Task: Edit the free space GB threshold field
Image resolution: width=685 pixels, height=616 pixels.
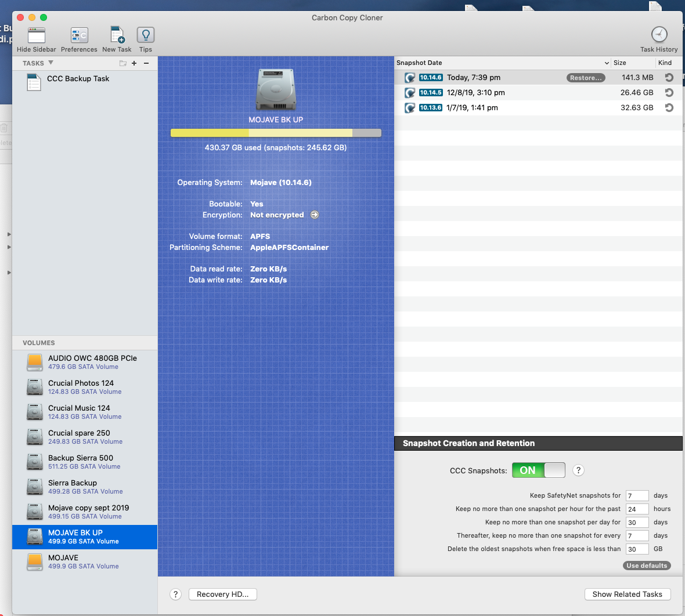Action: (x=637, y=549)
